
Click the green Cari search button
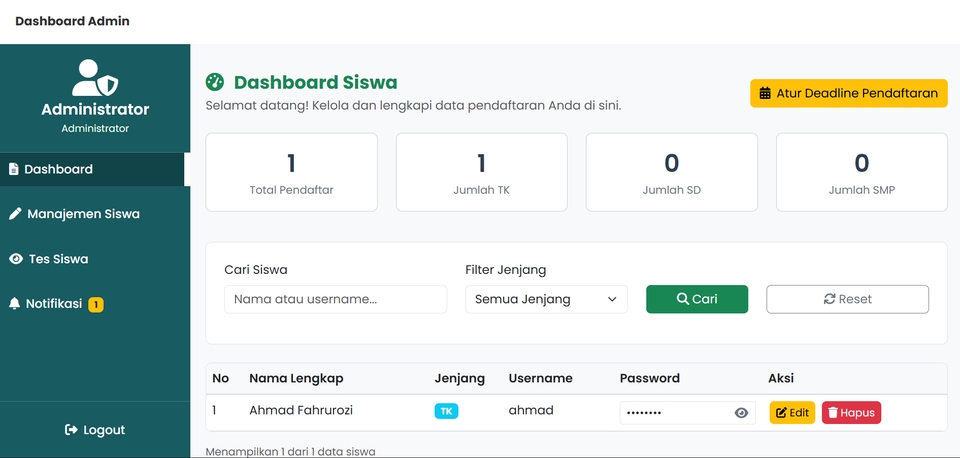pyautogui.click(x=697, y=299)
